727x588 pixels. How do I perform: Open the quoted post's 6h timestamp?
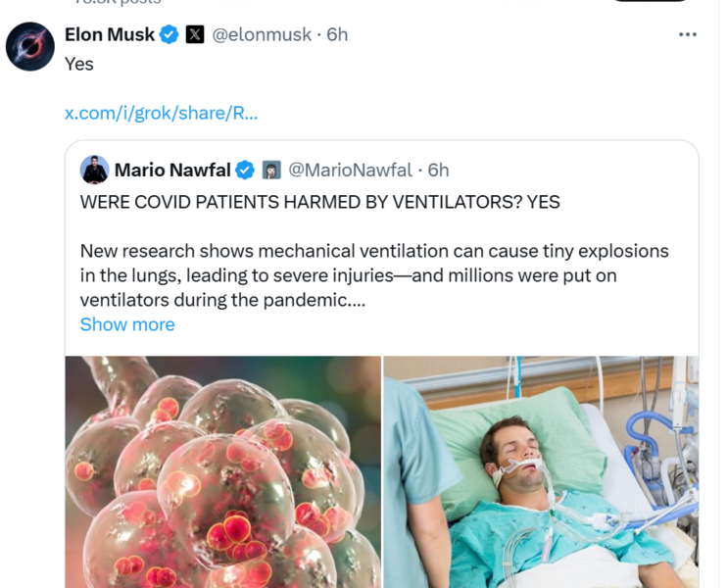(x=438, y=170)
